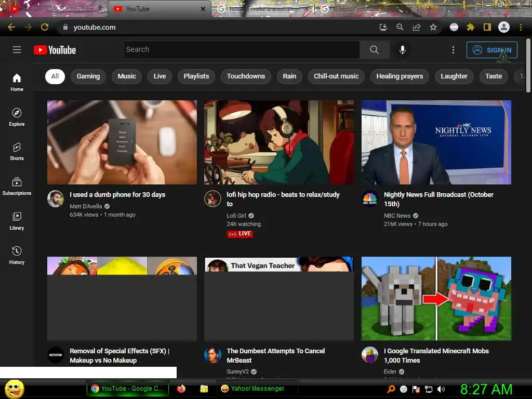Open Yahoo! Messenger taskbar item

[x=257, y=389]
